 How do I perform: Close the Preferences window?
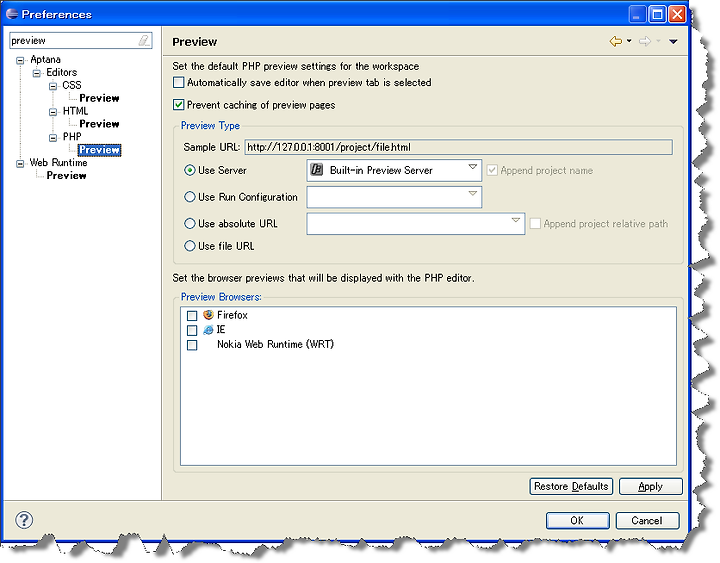coord(677,14)
